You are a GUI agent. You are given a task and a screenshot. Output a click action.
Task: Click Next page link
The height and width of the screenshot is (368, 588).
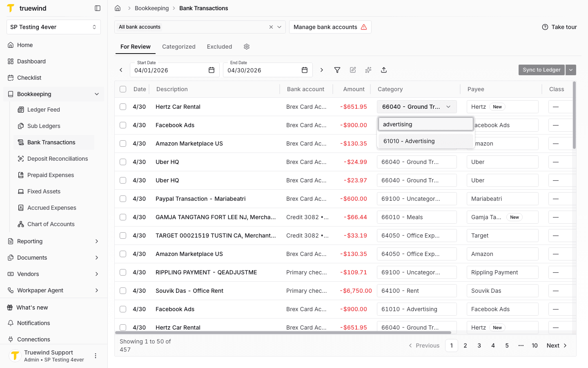coord(557,346)
